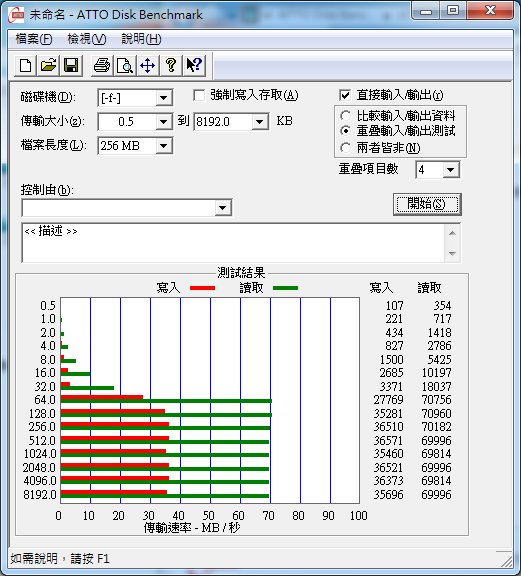Expand the 檔案長度 dropdown showing 256 MB

click(x=164, y=146)
